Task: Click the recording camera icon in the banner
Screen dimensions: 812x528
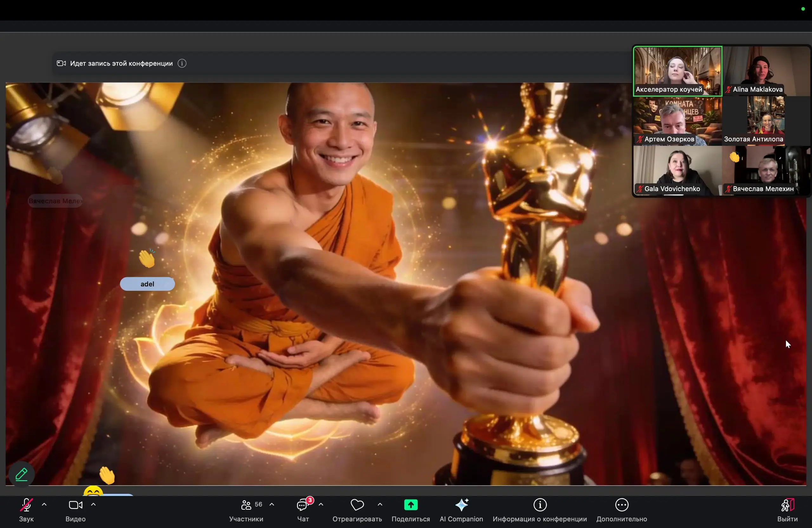Action: [62, 63]
